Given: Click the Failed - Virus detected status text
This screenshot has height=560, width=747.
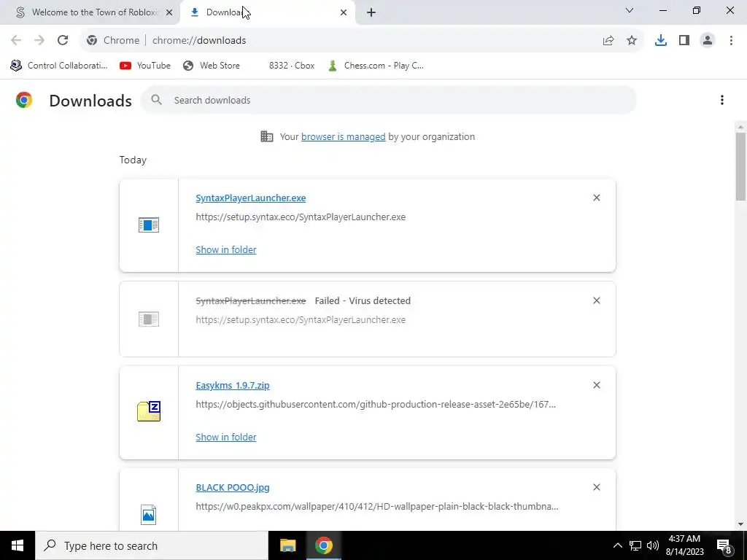Looking at the screenshot, I should (363, 300).
